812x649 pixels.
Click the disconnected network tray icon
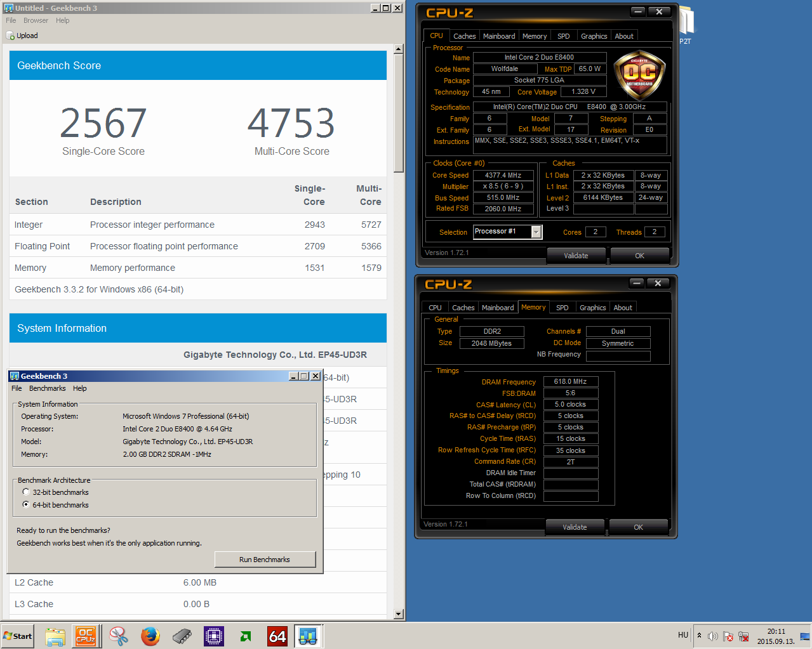point(743,636)
